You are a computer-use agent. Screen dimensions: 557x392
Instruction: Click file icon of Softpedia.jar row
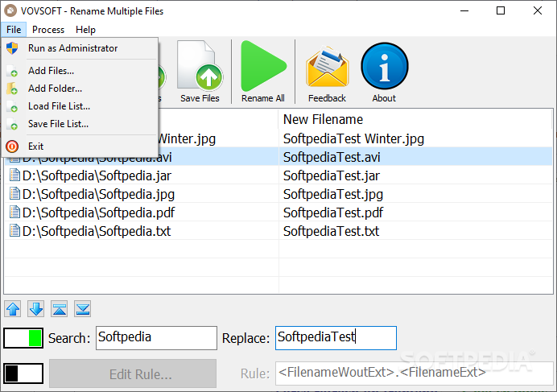[14, 175]
